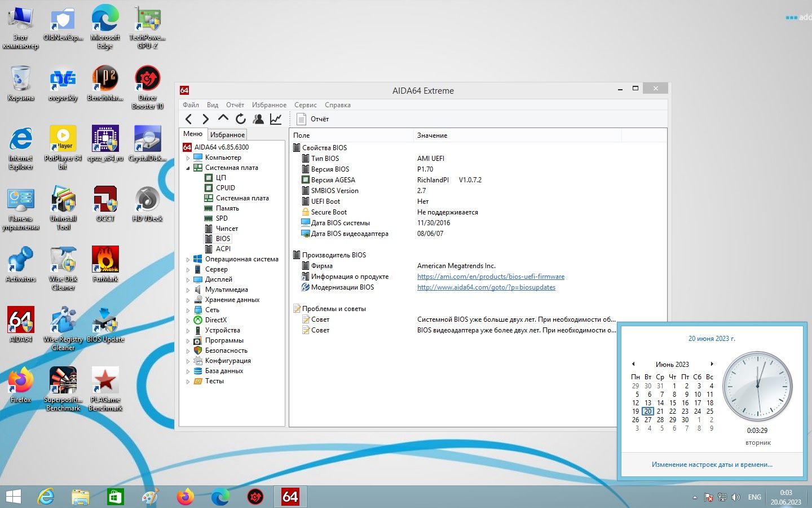Refresh the AIDA64 page

[x=241, y=119]
